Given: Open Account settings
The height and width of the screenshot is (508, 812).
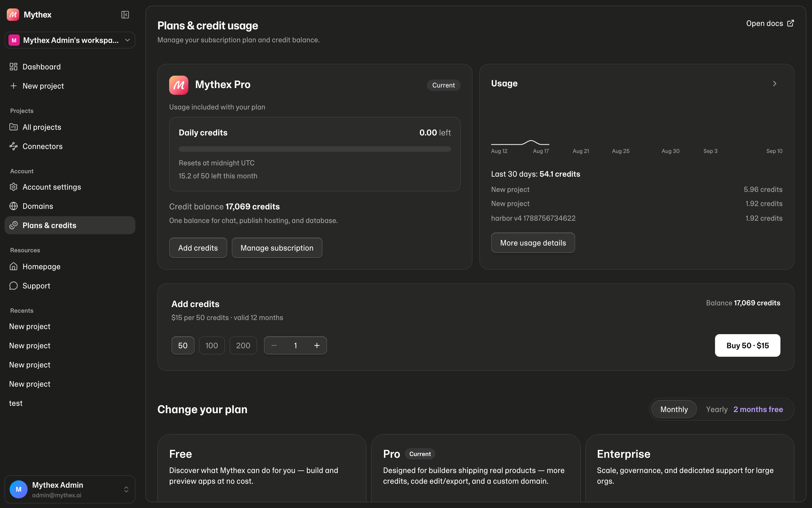Looking at the screenshot, I should (70, 187).
